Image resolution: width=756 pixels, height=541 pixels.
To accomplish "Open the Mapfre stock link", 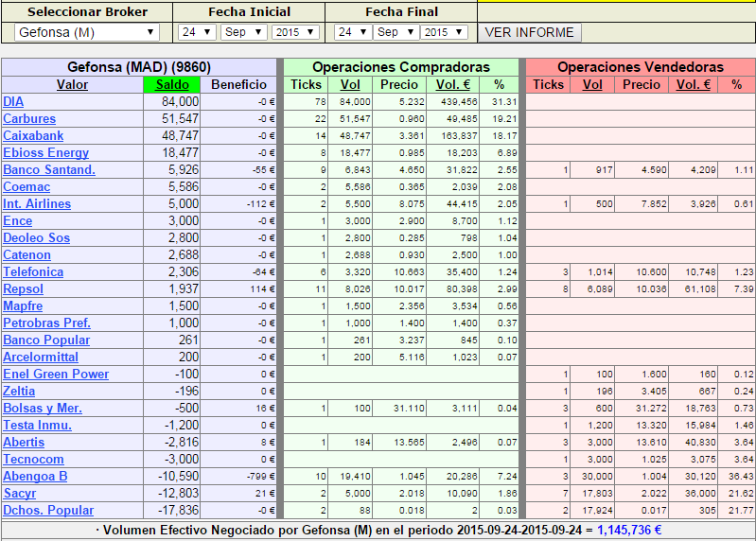I will pos(23,305).
